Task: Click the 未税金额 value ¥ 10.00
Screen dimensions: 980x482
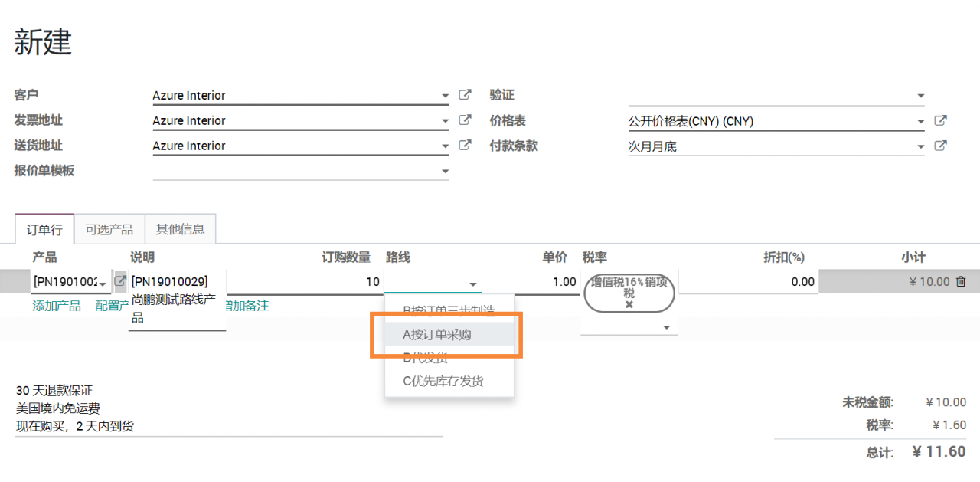Action: click(x=946, y=402)
